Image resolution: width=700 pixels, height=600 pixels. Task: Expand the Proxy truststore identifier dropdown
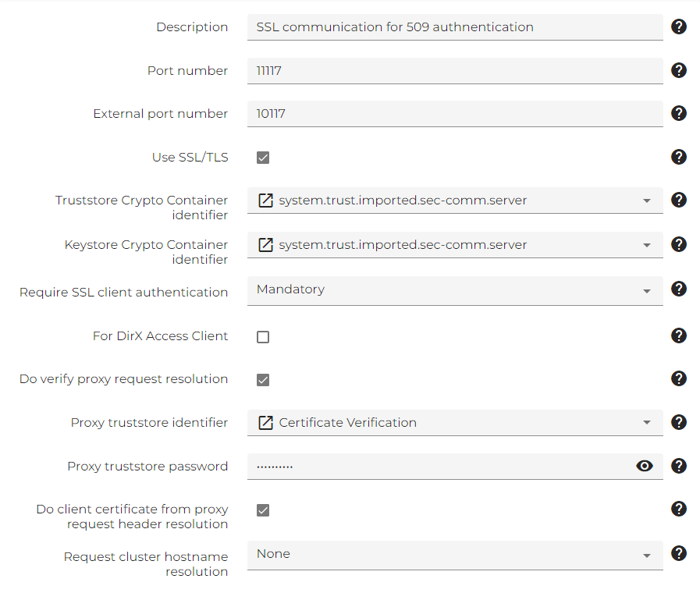click(x=647, y=423)
